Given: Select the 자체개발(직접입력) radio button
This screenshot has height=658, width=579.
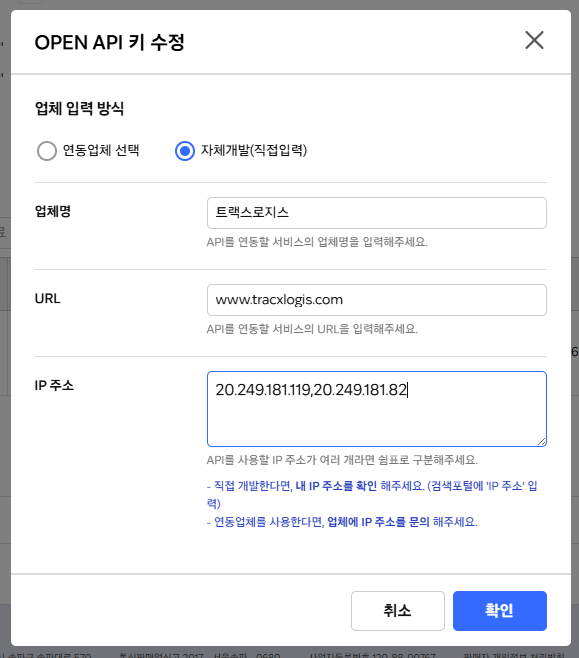Looking at the screenshot, I should tap(185, 151).
